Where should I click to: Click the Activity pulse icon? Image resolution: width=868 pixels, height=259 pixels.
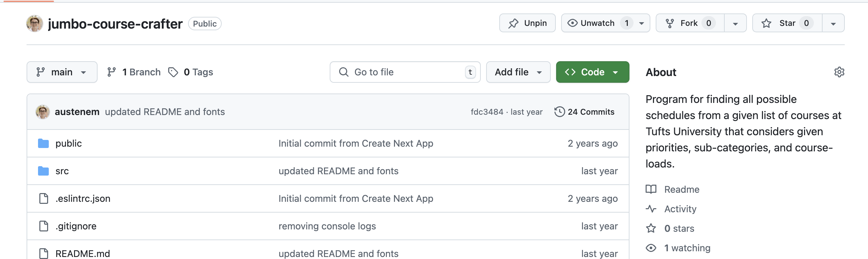point(651,209)
